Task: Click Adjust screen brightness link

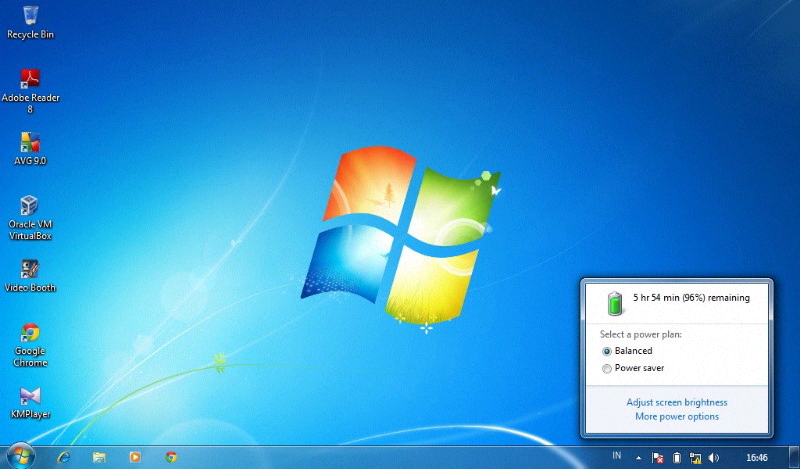Action: [x=677, y=402]
